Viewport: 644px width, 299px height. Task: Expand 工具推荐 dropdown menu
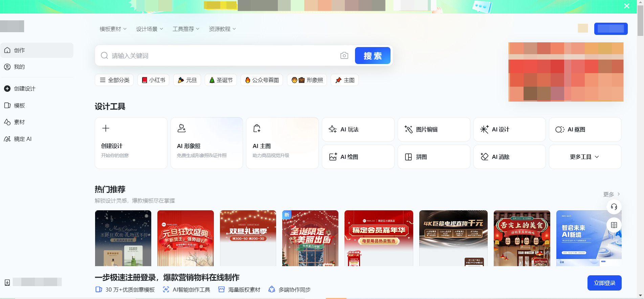(186, 29)
